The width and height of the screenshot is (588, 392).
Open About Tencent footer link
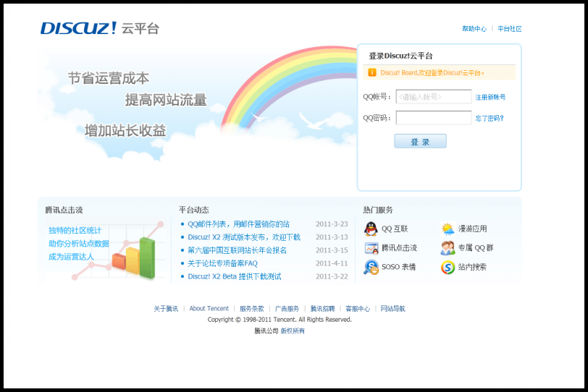[209, 309]
